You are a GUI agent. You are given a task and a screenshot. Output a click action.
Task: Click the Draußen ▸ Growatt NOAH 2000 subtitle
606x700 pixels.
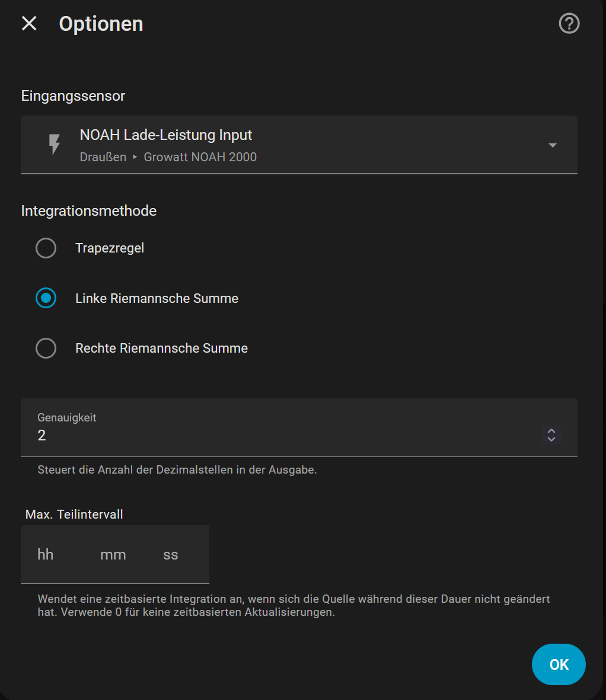coord(168,157)
